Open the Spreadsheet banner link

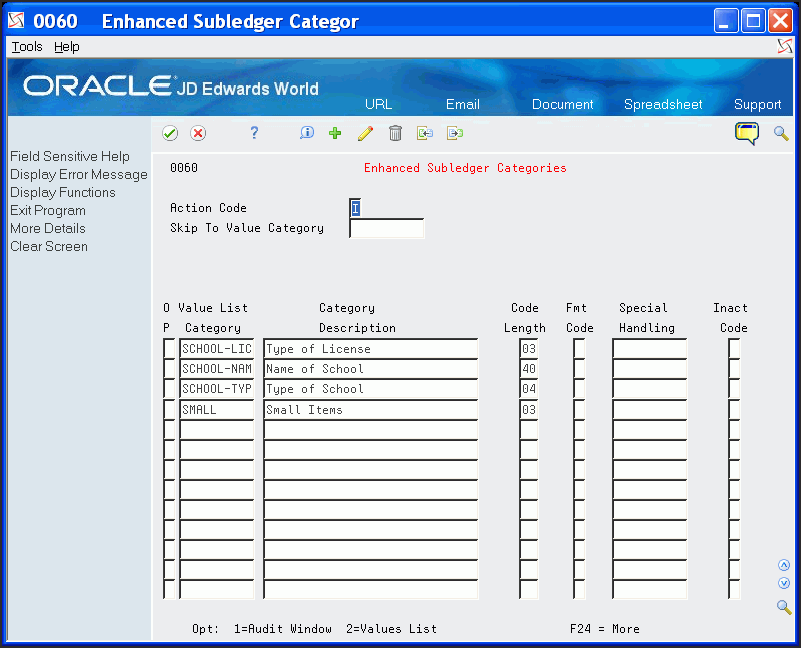tap(663, 104)
